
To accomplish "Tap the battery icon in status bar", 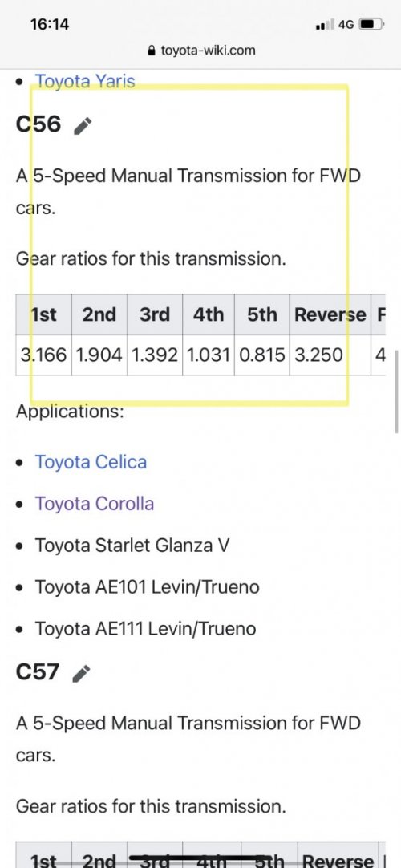I will point(371,24).
